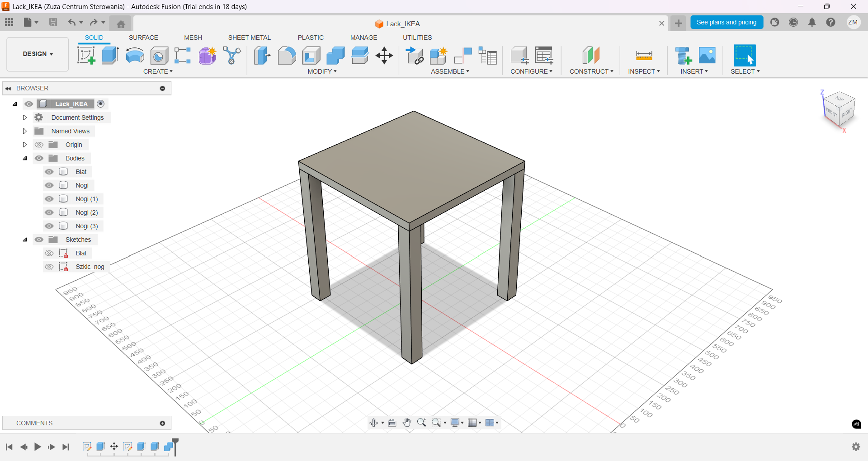Expand the COMMENTS panel
This screenshot has height=461, width=868.
coord(162,423)
